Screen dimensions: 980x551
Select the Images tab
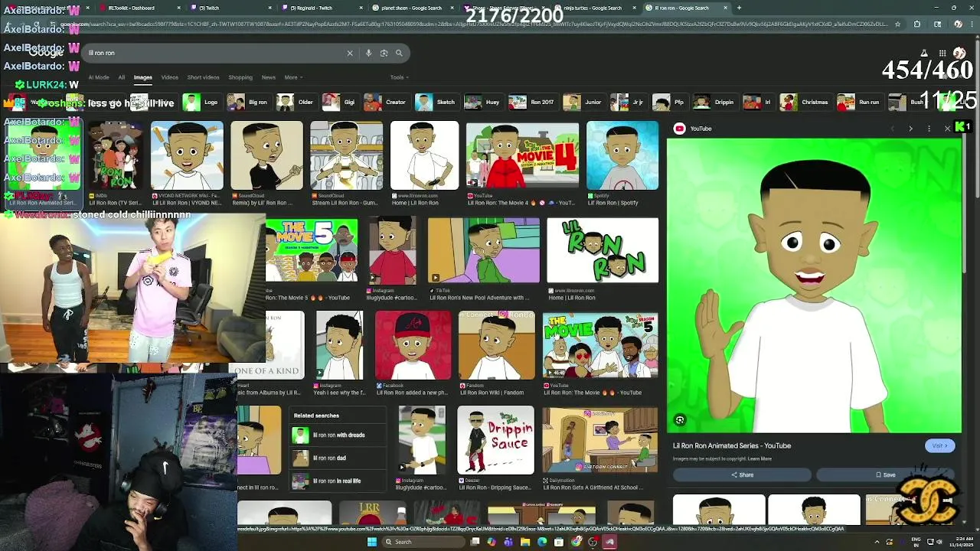coord(142,77)
